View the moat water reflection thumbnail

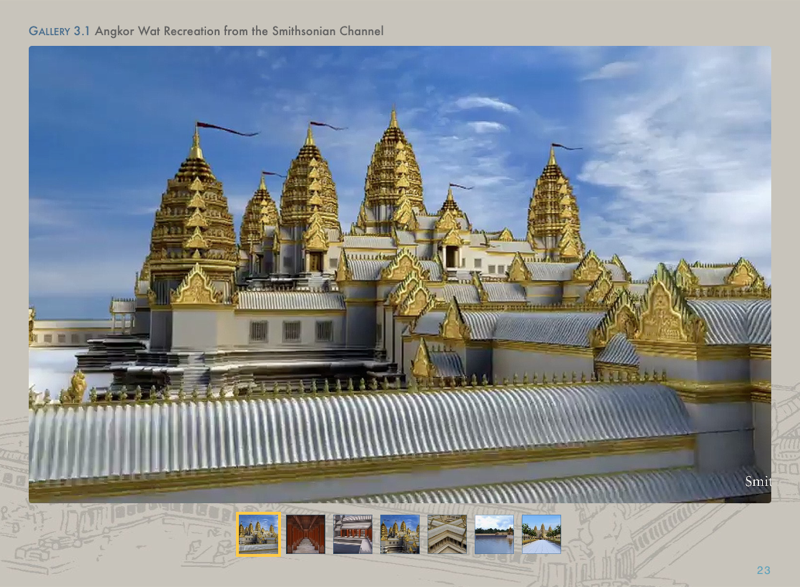coord(494,534)
